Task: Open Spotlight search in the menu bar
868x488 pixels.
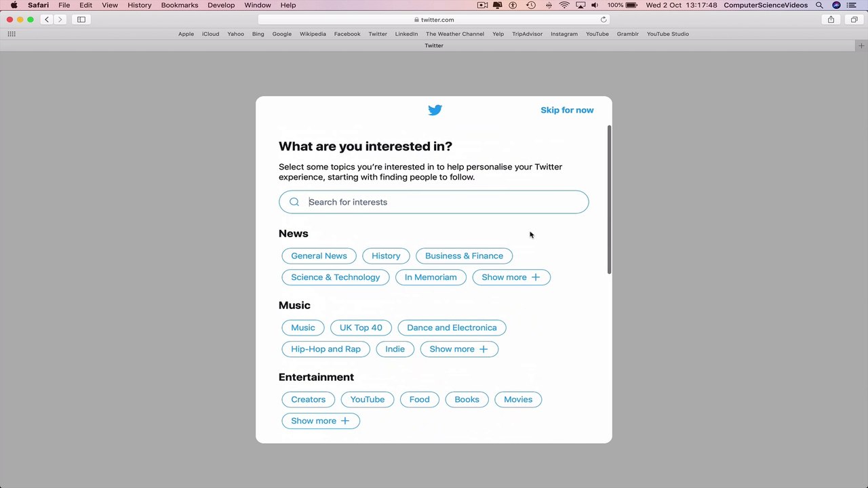Action: coord(819,5)
